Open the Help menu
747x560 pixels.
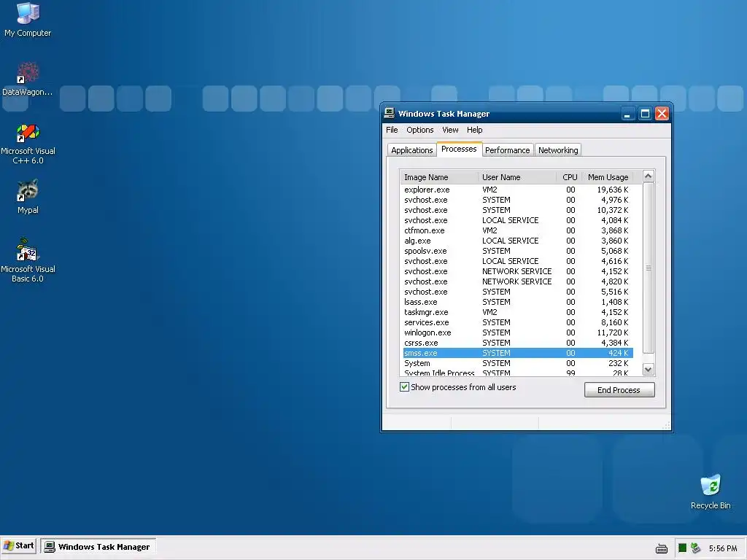pyautogui.click(x=474, y=130)
